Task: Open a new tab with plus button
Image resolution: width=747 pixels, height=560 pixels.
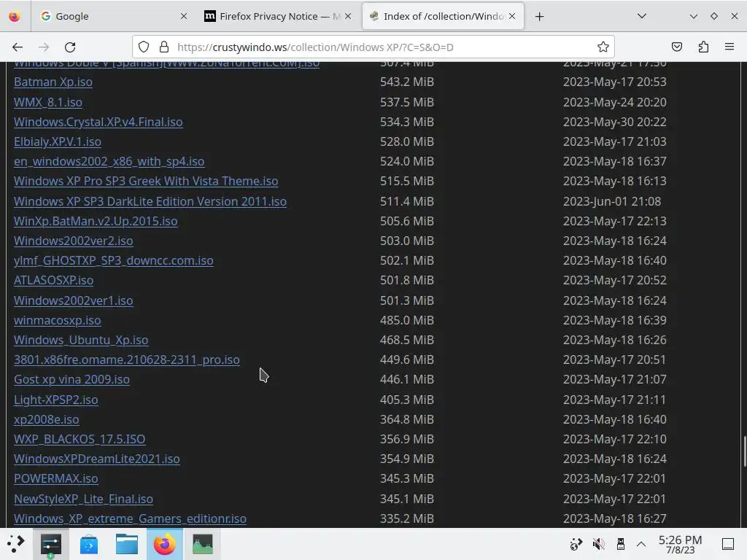Action: (x=539, y=17)
